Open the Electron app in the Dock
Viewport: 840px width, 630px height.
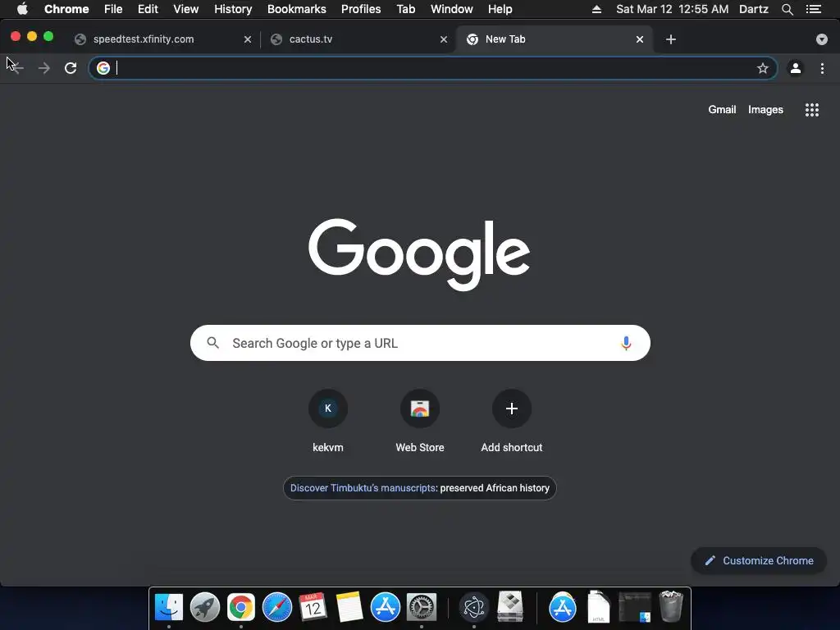point(474,608)
